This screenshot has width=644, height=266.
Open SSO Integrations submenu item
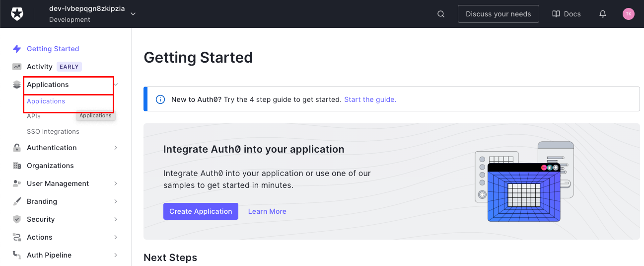(x=53, y=132)
